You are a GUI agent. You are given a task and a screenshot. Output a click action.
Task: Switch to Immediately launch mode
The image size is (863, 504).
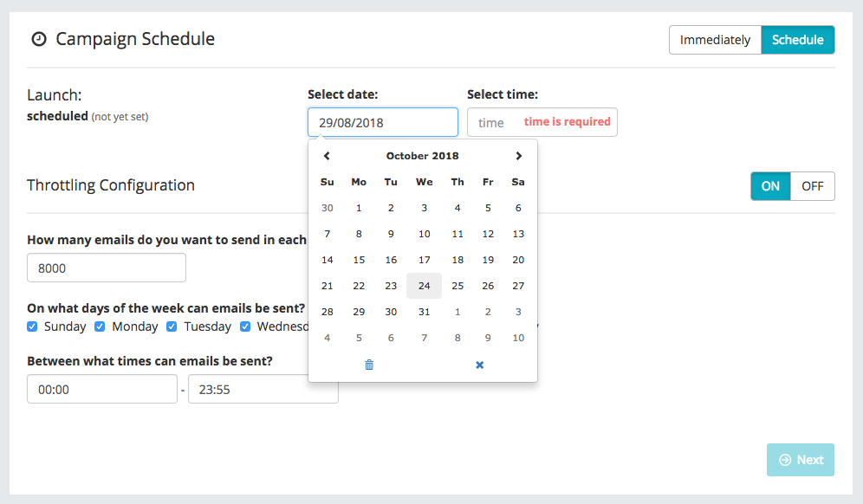715,40
